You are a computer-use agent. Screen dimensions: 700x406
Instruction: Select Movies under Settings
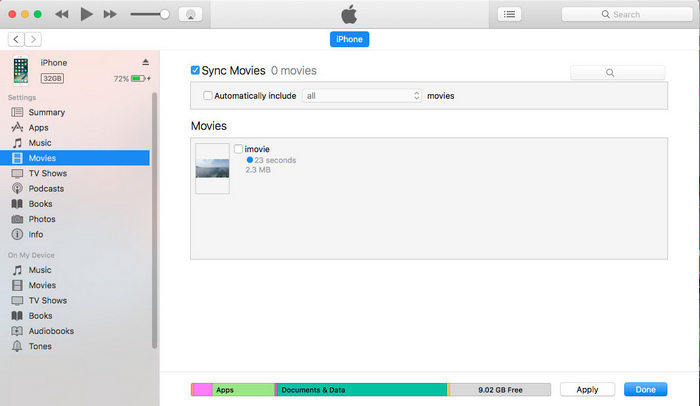pos(75,158)
